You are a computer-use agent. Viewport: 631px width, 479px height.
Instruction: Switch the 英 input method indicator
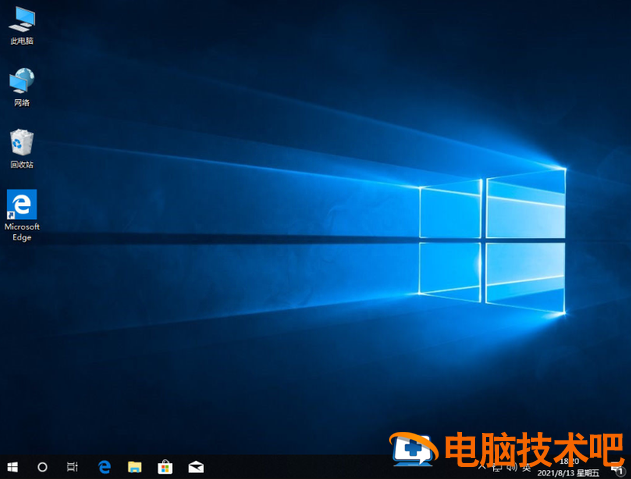point(526,468)
